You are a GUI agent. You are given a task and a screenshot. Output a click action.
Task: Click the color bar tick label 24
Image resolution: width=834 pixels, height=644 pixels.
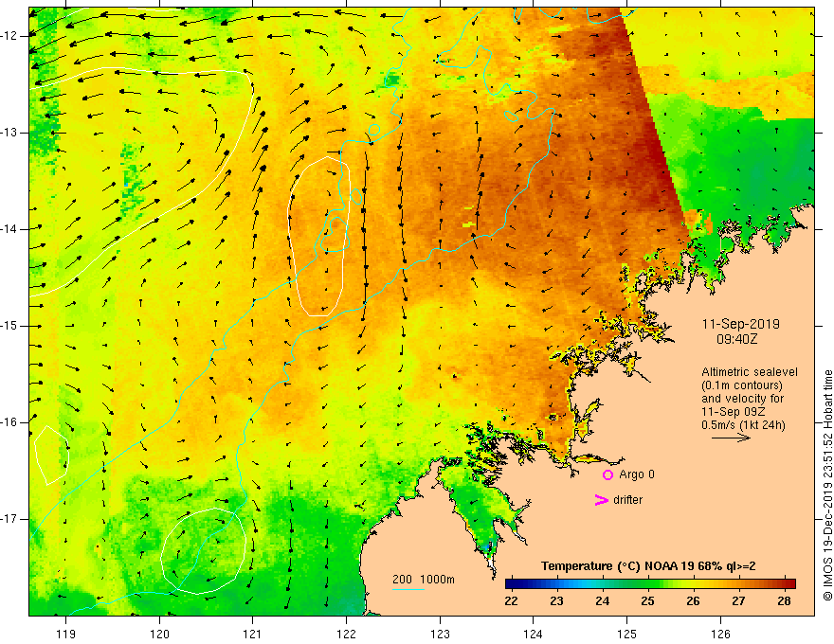coord(602,601)
